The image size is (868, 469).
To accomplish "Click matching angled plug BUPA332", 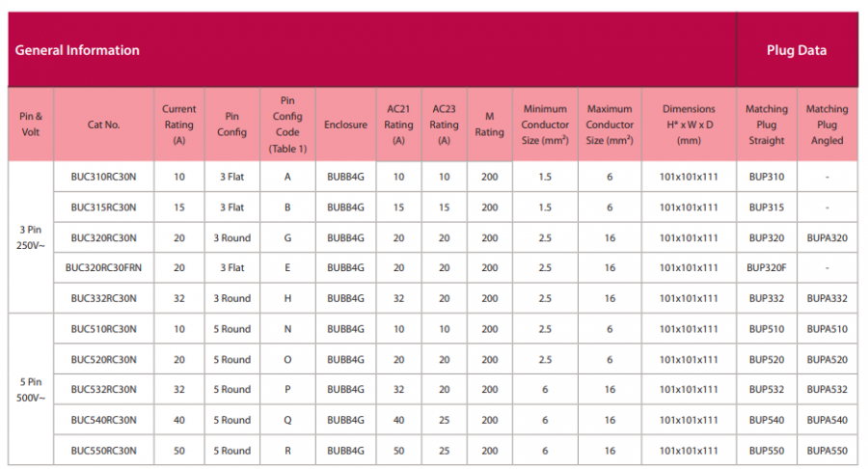I will tap(827, 299).
